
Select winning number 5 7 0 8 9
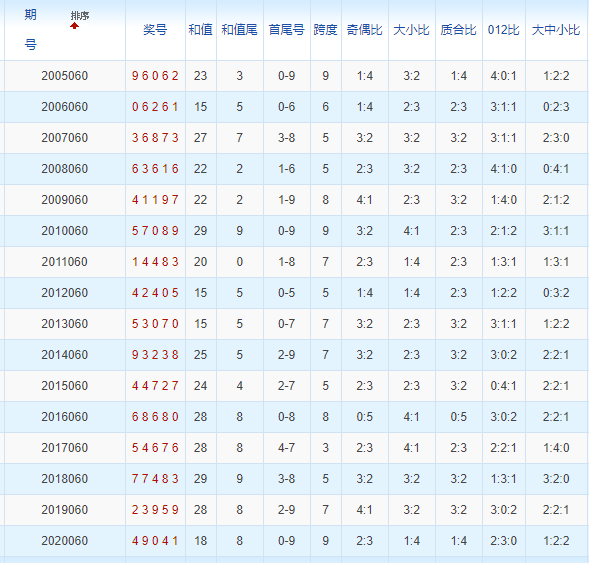(x=155, y=231)
